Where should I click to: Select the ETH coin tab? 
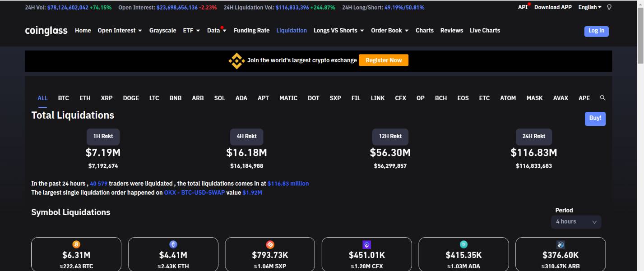tap(85, 98)
